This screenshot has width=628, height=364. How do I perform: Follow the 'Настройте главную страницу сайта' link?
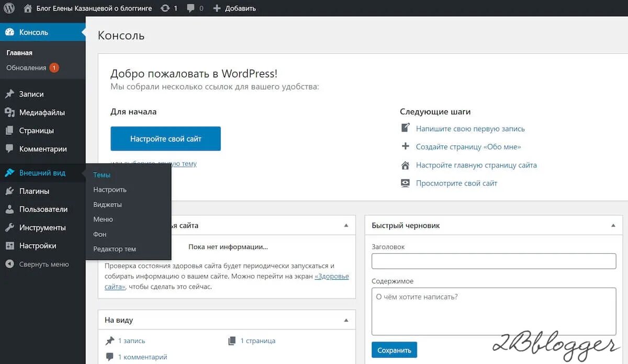(476, 165)
